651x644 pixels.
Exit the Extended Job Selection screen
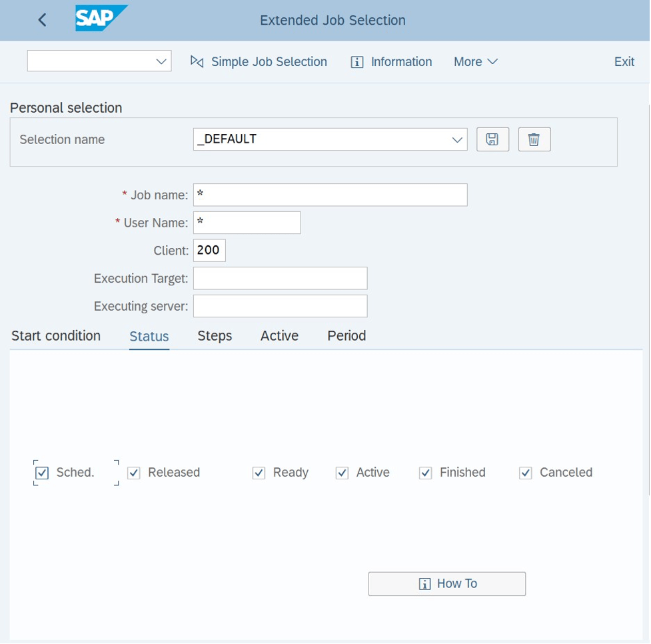pyautogui.click(x=624, y=61)
